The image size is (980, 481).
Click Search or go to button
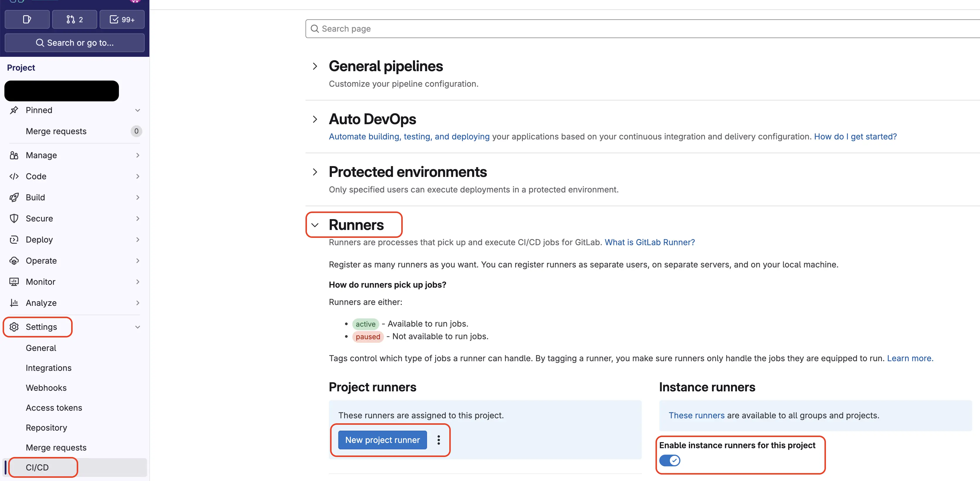pos(75,42)
